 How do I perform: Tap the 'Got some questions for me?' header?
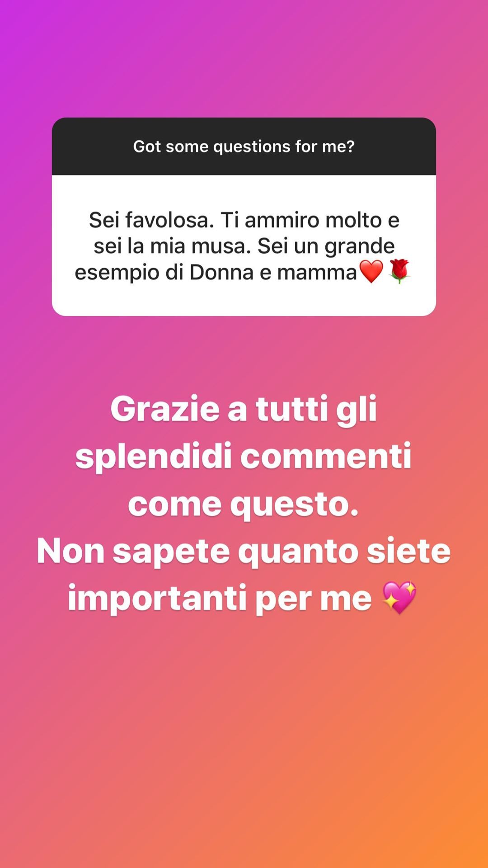[x=244, y=146]
